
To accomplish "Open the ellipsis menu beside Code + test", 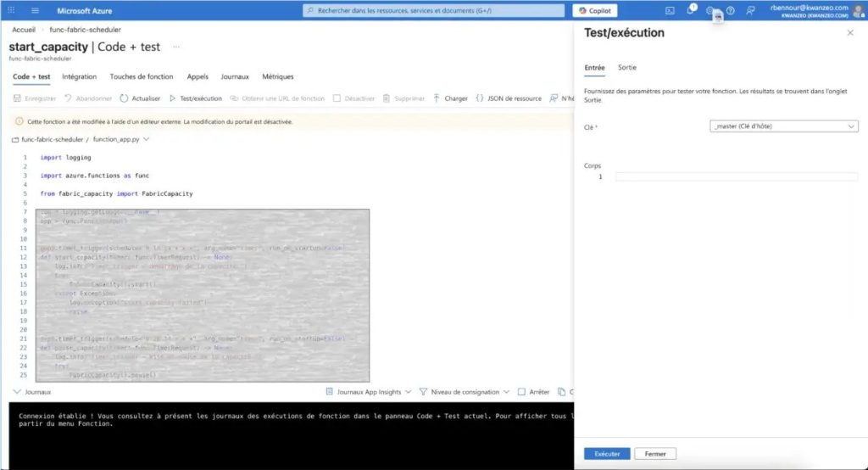I will click(x=176, y=48).
